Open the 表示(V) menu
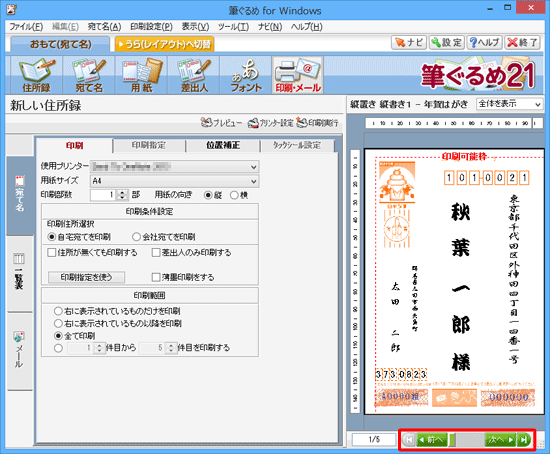 195,27
